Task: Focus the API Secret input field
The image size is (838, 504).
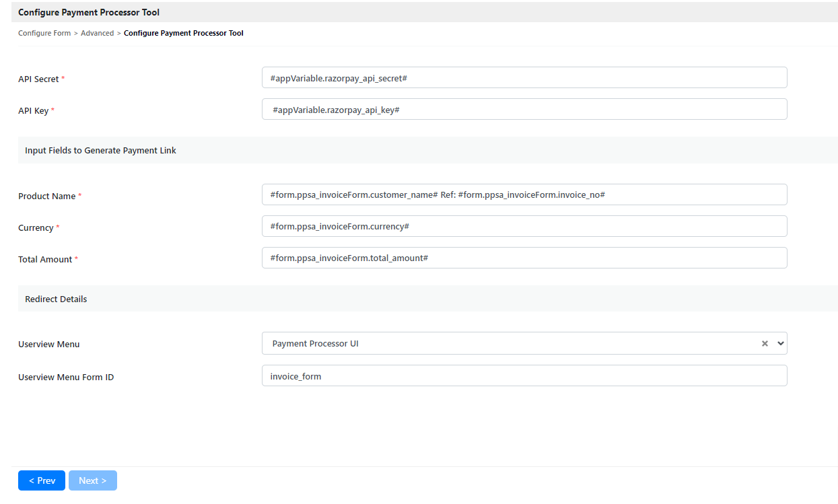Action: [x=524, y=77]
